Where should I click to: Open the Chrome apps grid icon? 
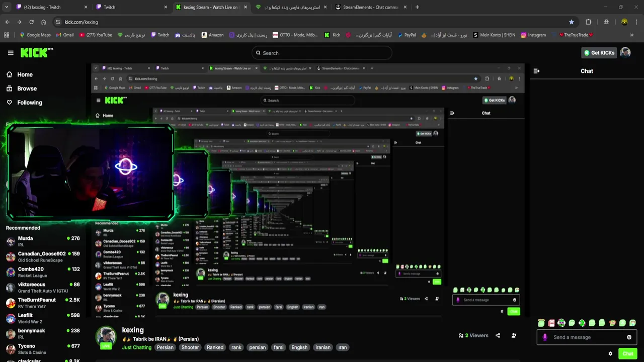point(7,35)
